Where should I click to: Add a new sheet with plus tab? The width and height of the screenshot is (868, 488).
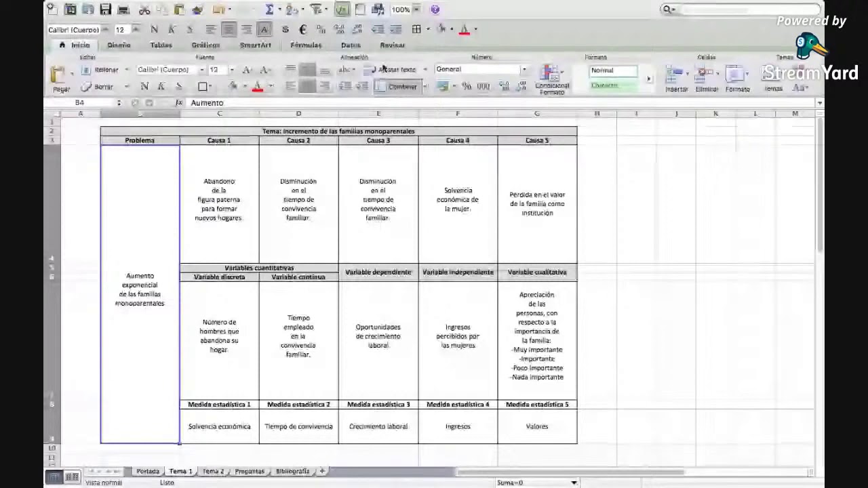(323, 471)
